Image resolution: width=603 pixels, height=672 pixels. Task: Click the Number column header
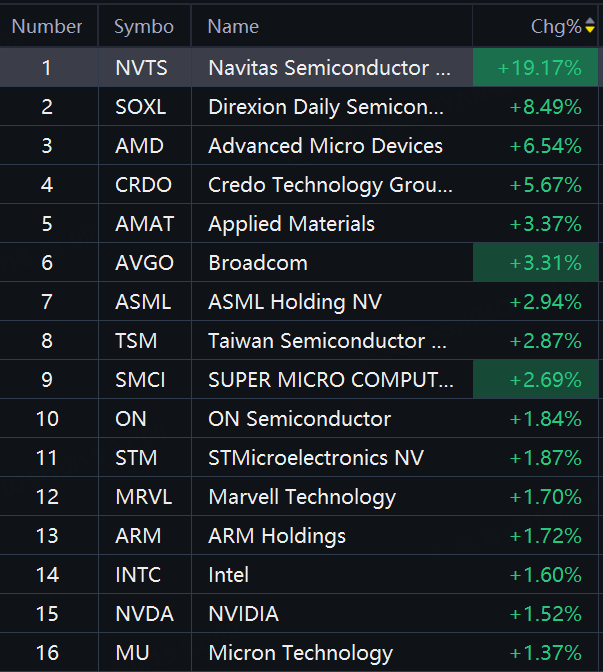point(48,26)
